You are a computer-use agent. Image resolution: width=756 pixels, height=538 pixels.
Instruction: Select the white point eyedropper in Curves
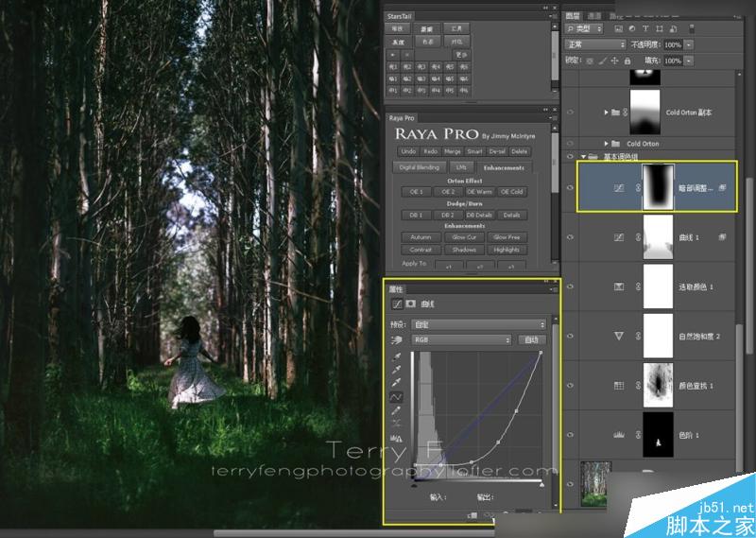click(x=396, y=383)
